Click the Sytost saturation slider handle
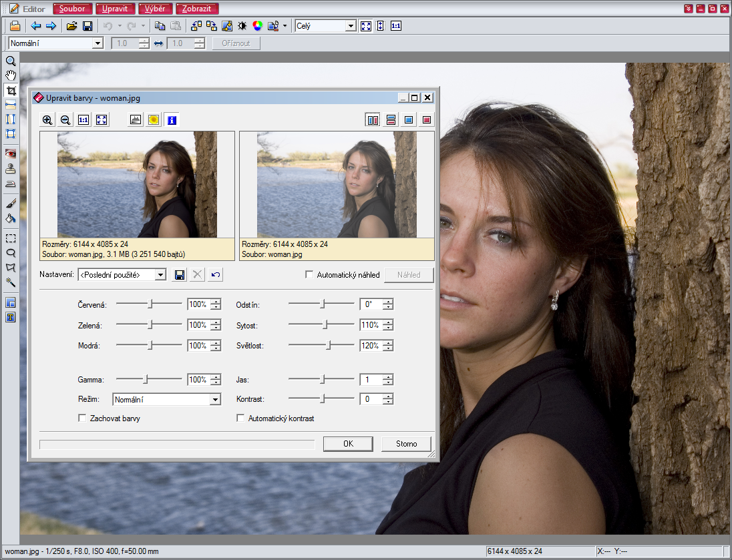Image resolution: width=732 pixels, height=560 pixels. point(326,324)
